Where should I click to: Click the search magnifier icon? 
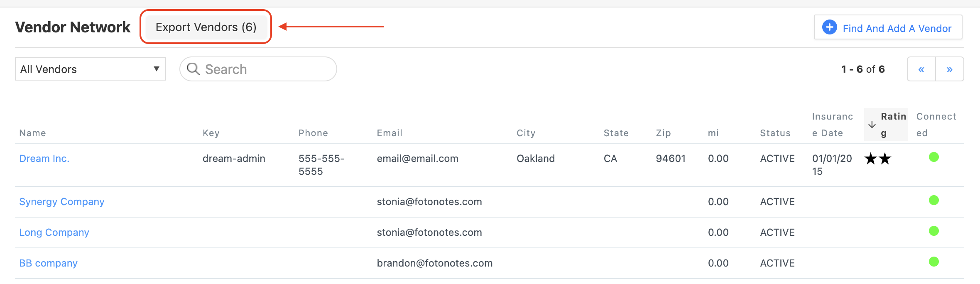click(193, 69)
